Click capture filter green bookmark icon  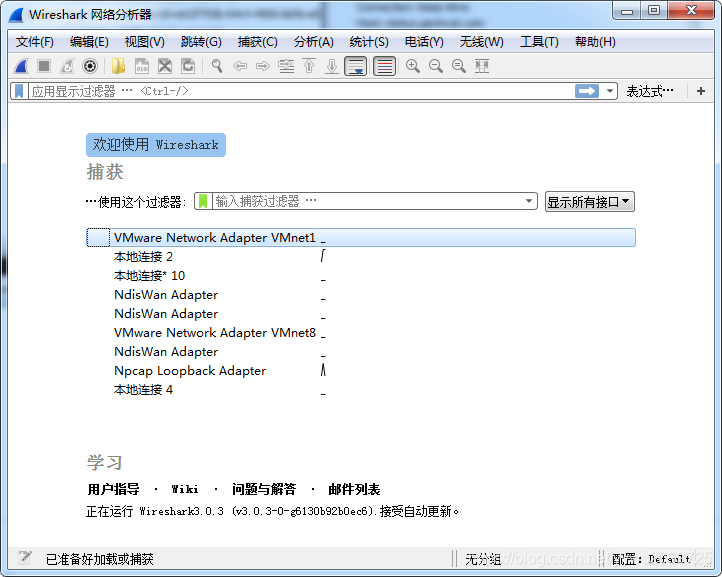(x=203, y=201)
